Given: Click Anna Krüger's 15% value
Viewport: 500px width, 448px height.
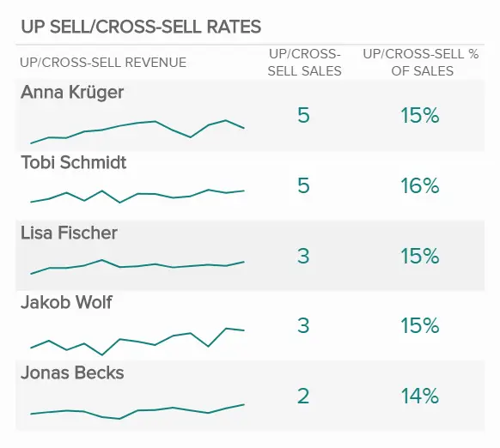Looking at the screenshot, I should [420, 115].
